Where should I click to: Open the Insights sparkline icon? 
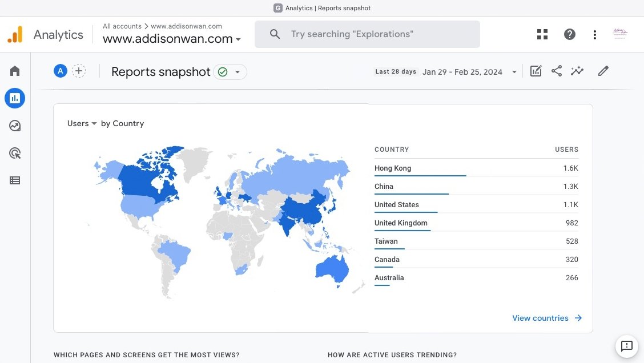click(577, 71)
